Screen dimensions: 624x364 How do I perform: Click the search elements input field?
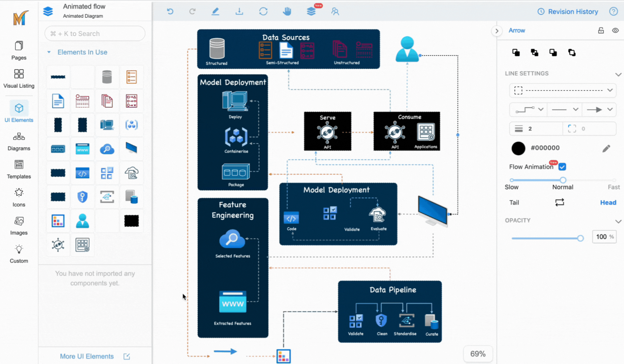95,33
